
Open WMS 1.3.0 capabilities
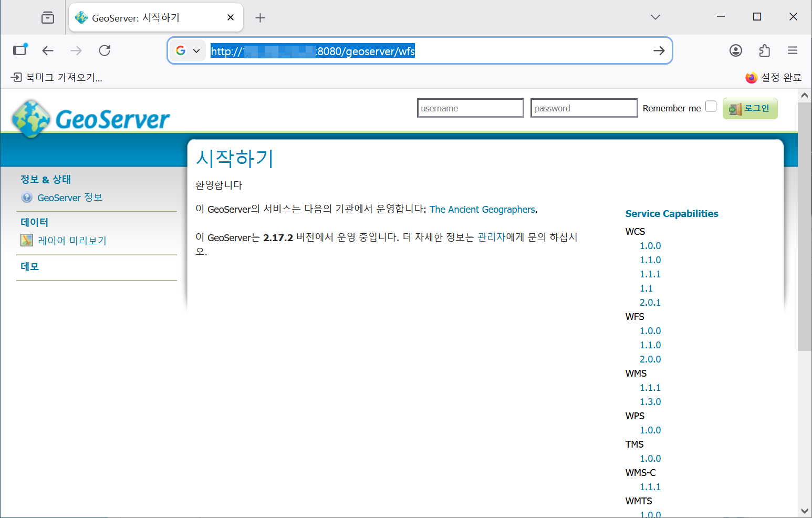point(650,402)
